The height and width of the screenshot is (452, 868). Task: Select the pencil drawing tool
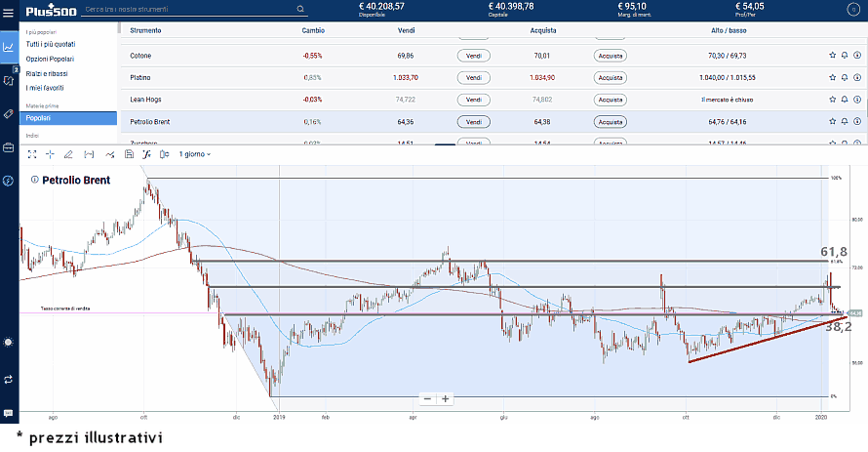pos(68,153)
